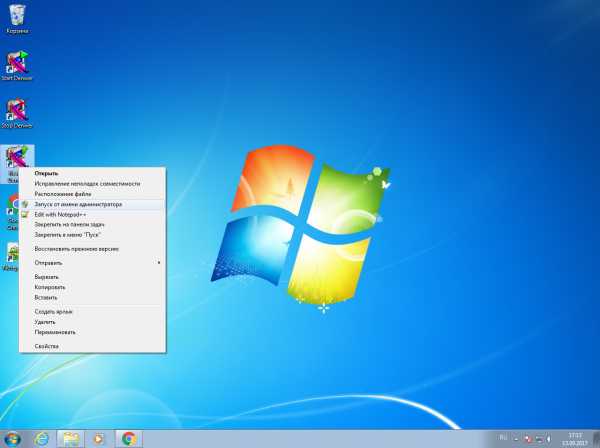Choose Удалить from the context menu
The height and width of the screenshot is (448, 600).
(x=93, y=322)
